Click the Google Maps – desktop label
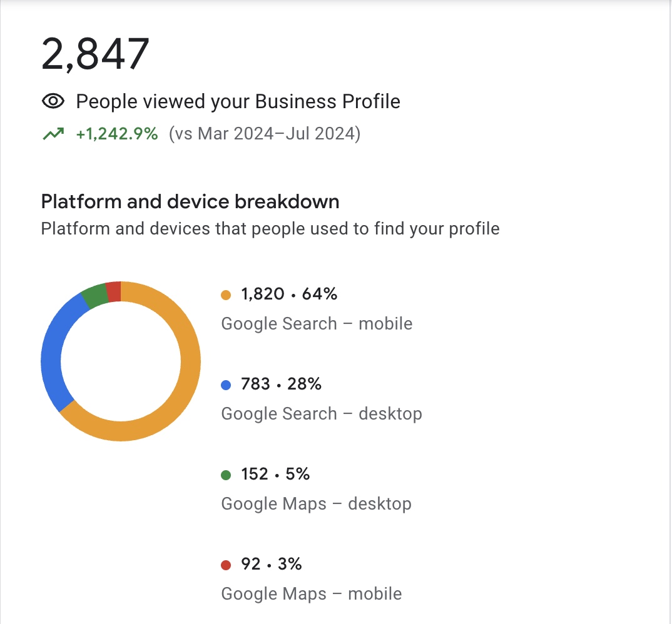This screenshot has height=624, width=672. coord(316,504)
